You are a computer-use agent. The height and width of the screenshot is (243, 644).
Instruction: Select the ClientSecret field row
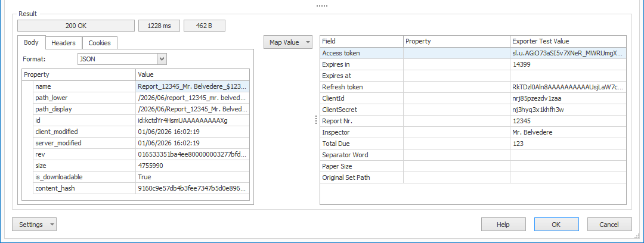click(473, 110)
